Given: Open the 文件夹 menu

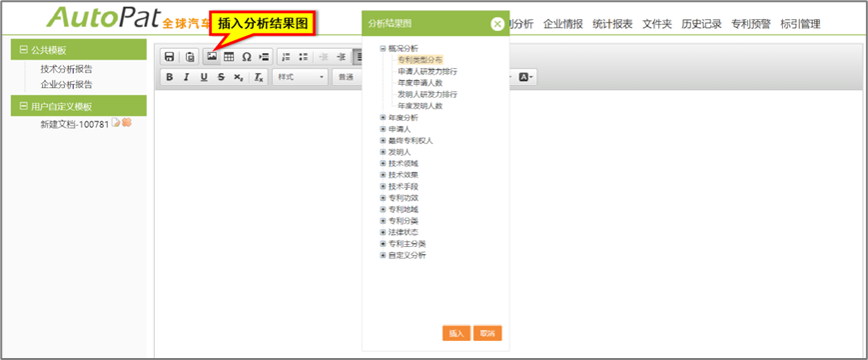Looking at the screenshot, I should pos(656,24).
